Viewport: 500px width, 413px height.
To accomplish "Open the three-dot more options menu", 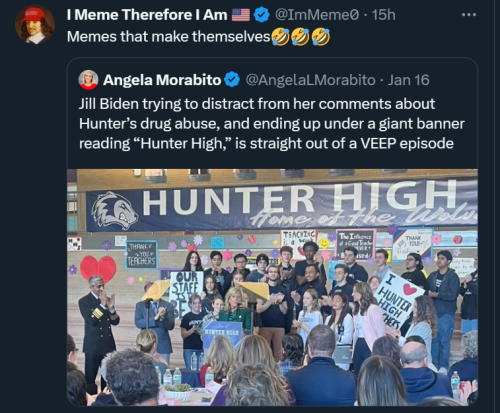I will click(469, 15).
